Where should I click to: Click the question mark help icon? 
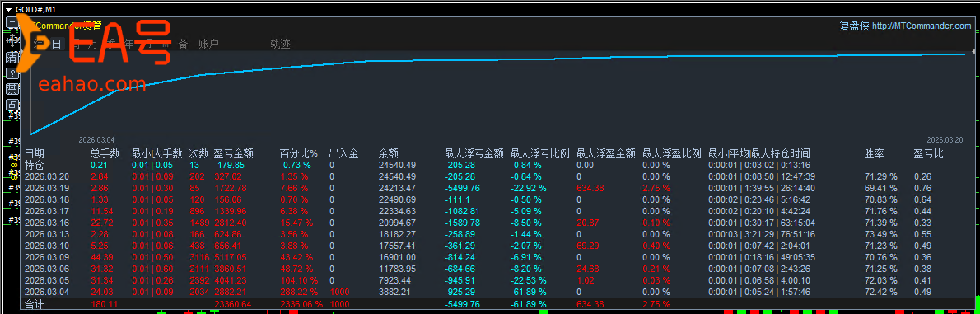point(12,73)
